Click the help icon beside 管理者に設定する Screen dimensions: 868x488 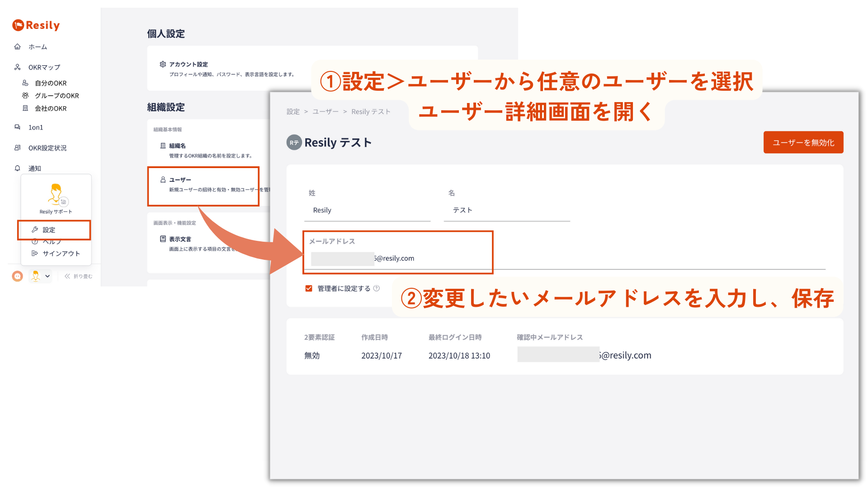tap(377, 288)
